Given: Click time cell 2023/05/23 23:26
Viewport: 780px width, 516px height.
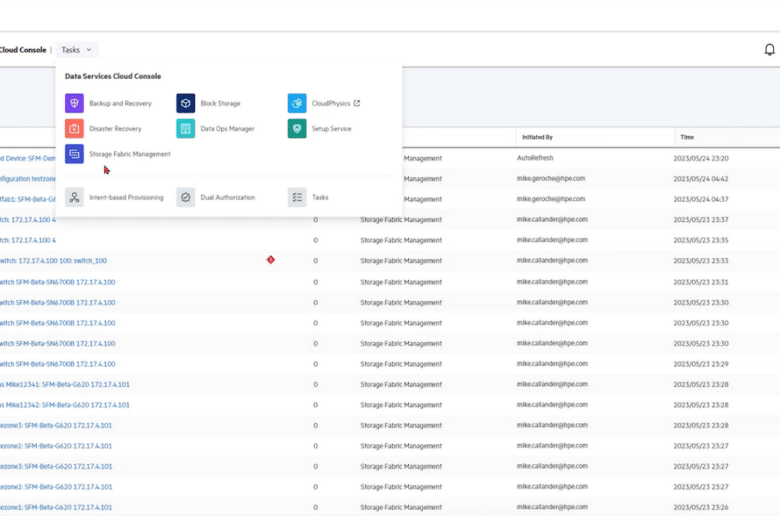Looking at the screenshot, I should [x=701, y=508].
